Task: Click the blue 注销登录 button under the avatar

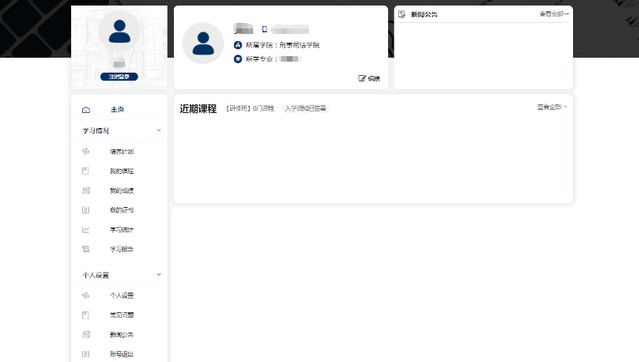Action: click(119, 77)
